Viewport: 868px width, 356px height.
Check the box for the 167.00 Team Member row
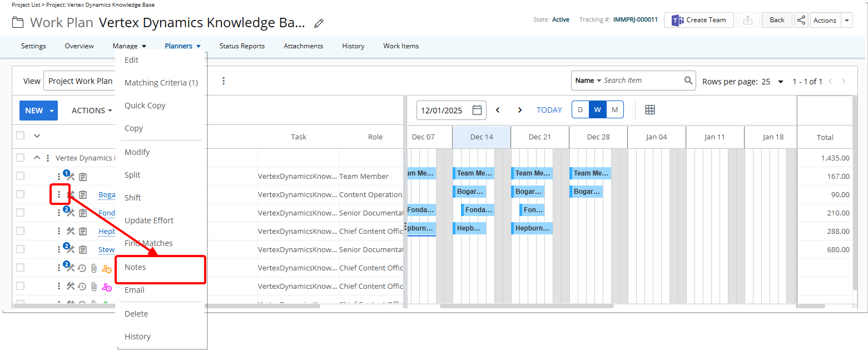tap(21, 176)
